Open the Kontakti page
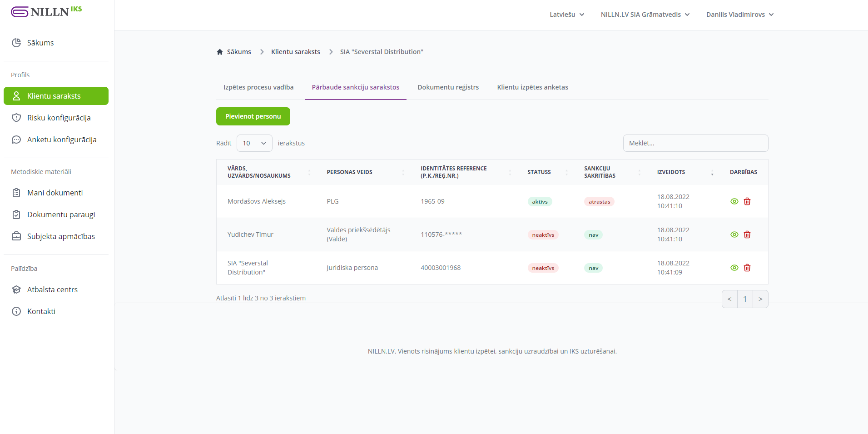The image size is (868, 434). [x=56, y=311]
